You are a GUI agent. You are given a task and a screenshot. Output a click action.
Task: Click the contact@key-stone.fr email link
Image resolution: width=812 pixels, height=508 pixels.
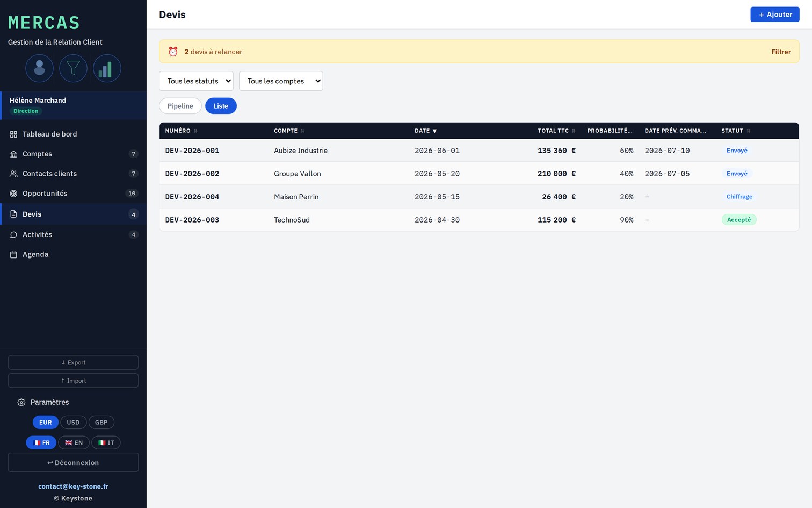click(73, 486)
